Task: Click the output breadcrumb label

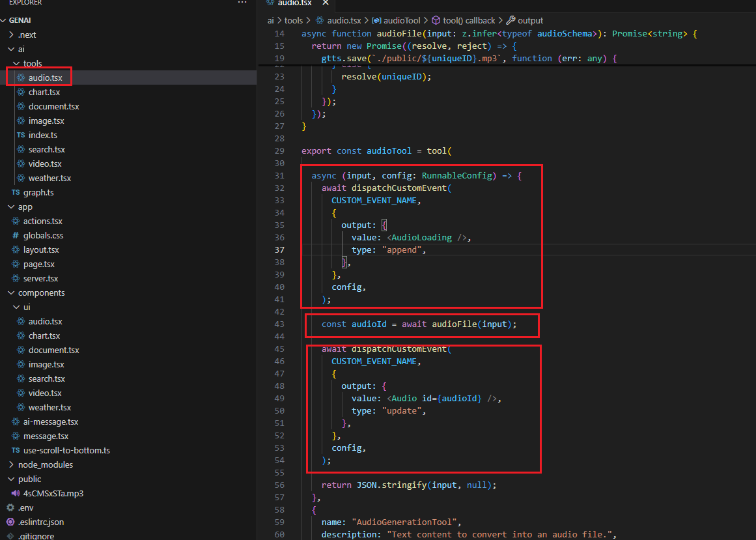Action: (530, 20)
